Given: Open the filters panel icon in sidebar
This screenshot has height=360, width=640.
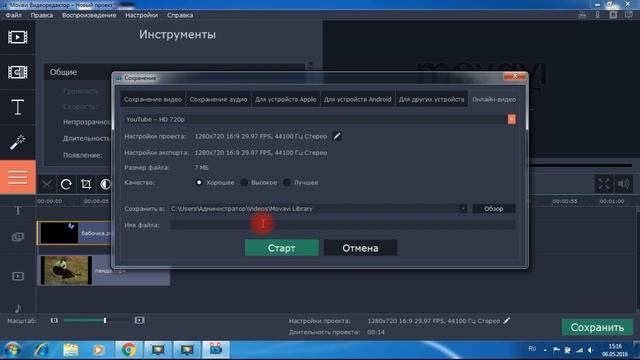Looking at the screenshot, I should [x=18, y=72].
